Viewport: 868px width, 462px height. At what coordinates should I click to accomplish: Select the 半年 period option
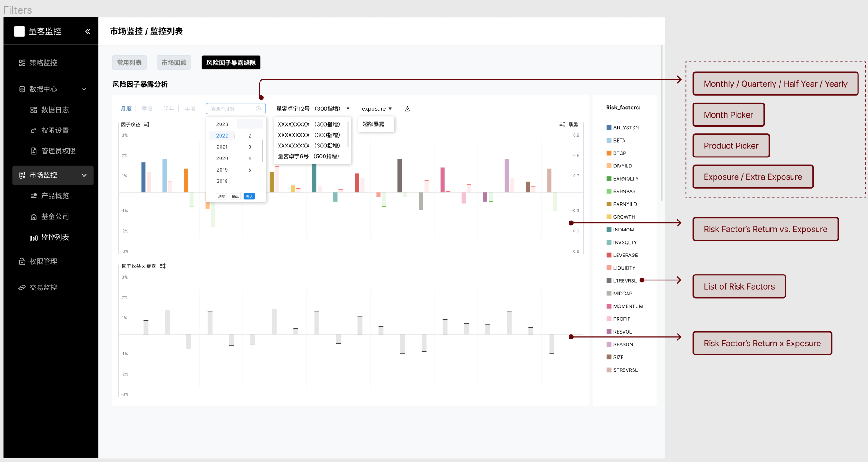169,109
